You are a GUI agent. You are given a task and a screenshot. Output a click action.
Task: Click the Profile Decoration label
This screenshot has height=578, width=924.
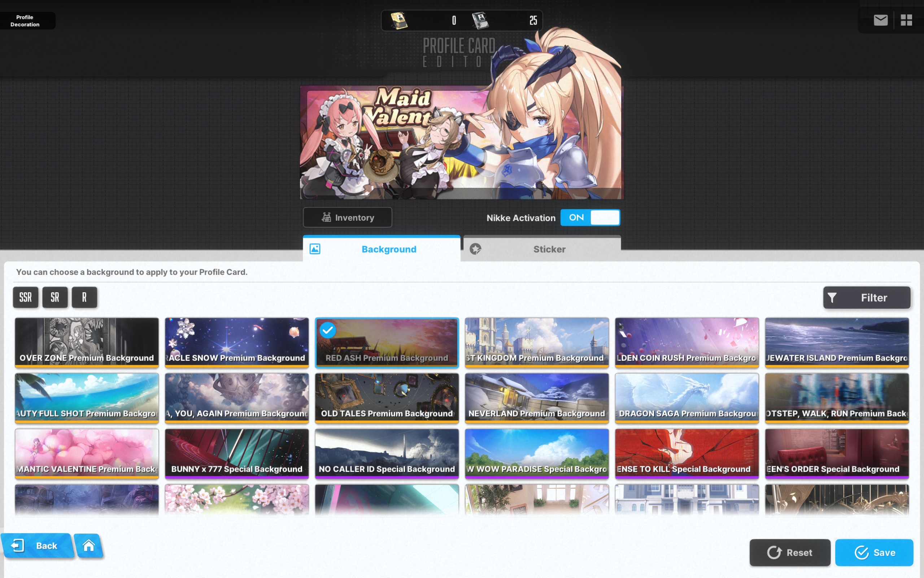(x=25, y=21)
